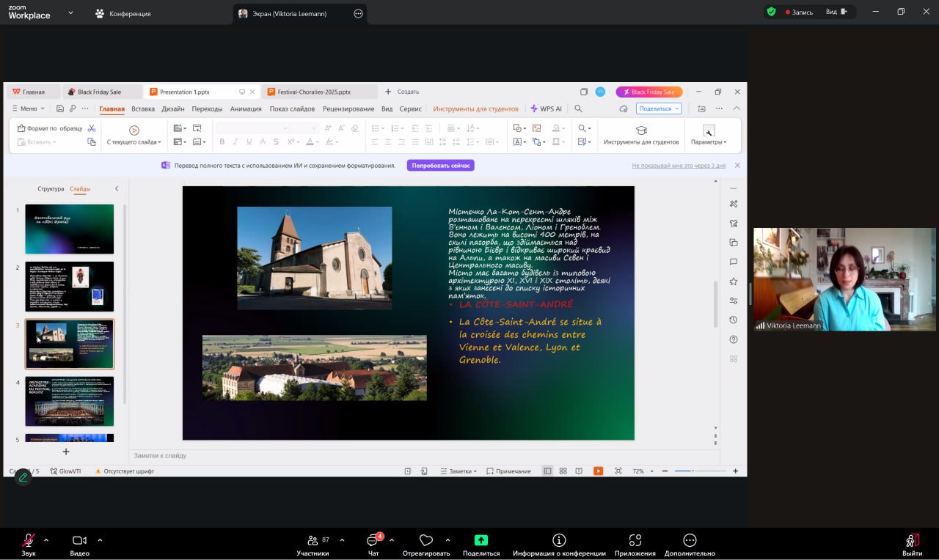Open the Чат chat panel

click(373, 540)
